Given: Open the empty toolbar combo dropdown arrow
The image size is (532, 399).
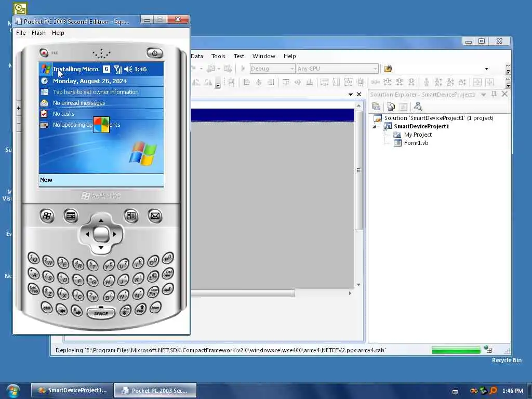Looking at the screenshot, I should pyautogui.click(x=486, y=69).
